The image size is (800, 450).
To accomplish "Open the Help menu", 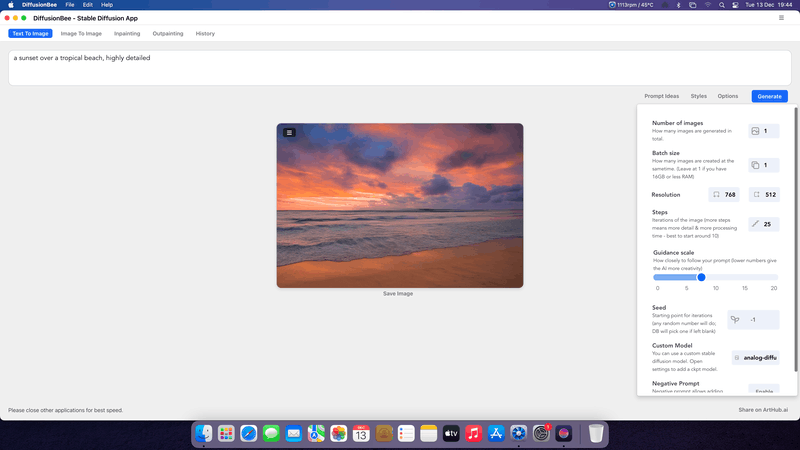I will [x=107, y=5].
